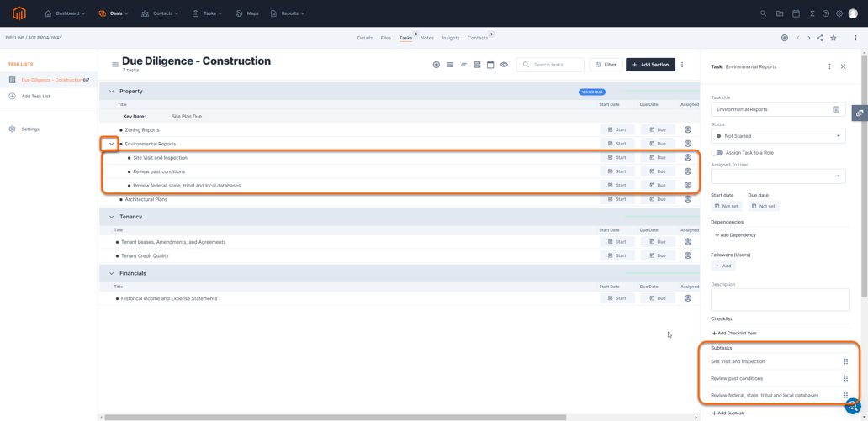The width and height of the screenshot is (868, 421).
Task: Open the Filter button
Action: click(606, 65)
